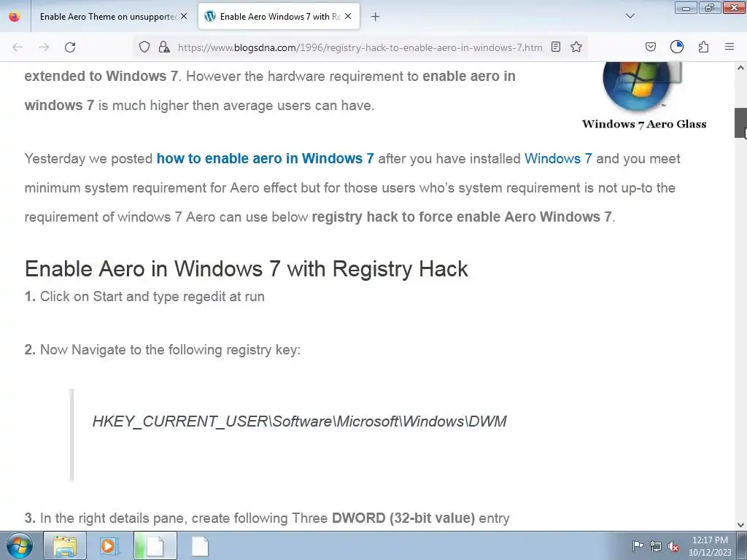Bookmark this page with the star icon

(576, 47)
